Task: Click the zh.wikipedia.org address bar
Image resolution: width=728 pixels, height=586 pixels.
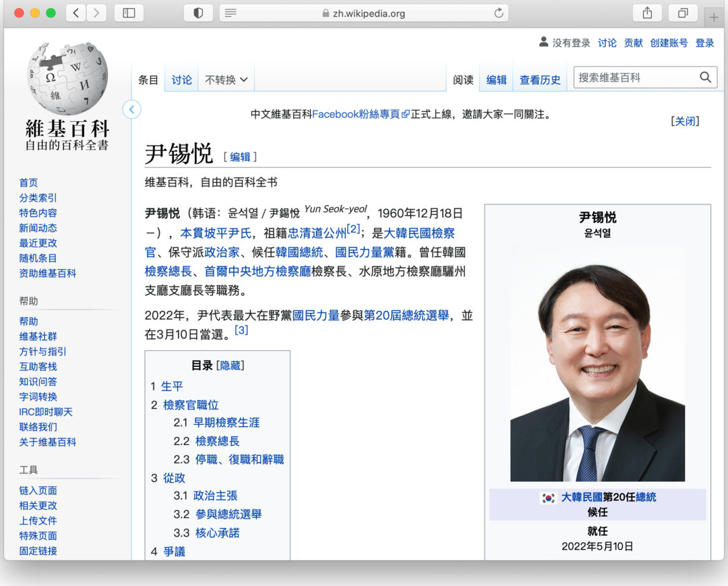Action: tap(363, 13)
